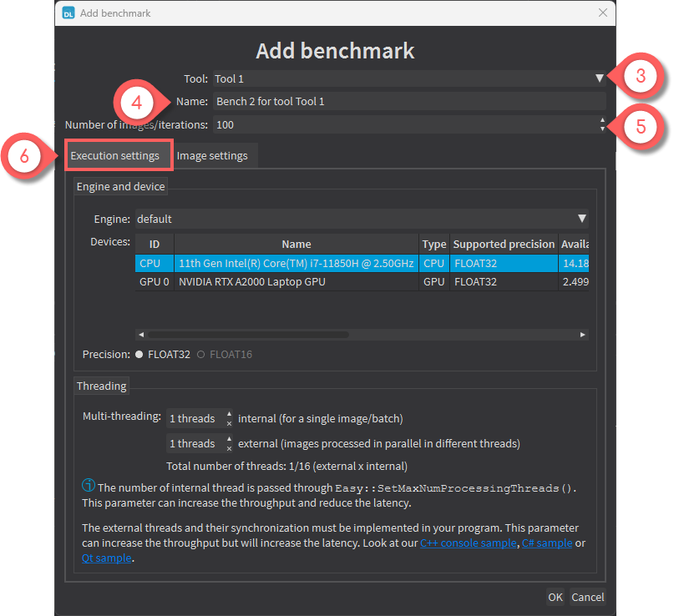Confirm with the OK button
674x616 pixels.
[x=555, y=597]
